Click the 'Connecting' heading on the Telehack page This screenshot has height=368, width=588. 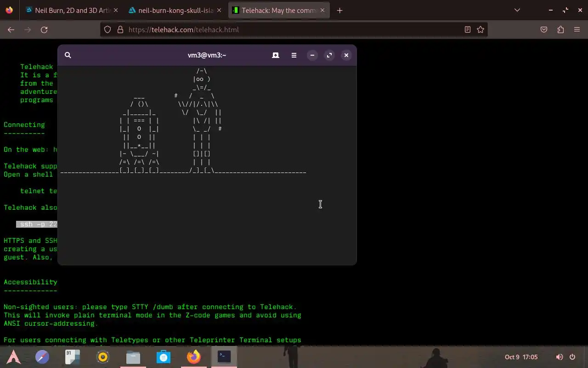coord(24,125)
